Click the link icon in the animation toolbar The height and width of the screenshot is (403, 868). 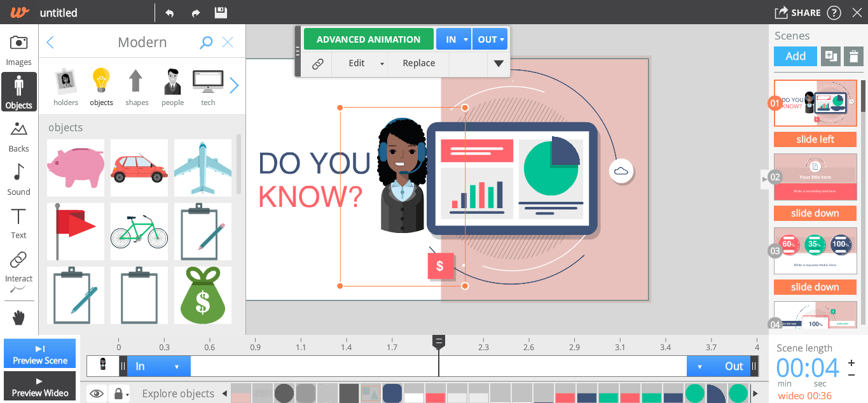(x=316, y=63)
